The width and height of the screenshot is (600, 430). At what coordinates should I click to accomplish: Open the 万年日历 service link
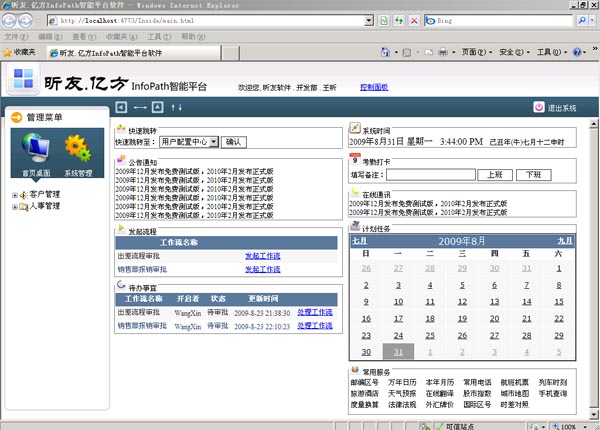point(402,382)
